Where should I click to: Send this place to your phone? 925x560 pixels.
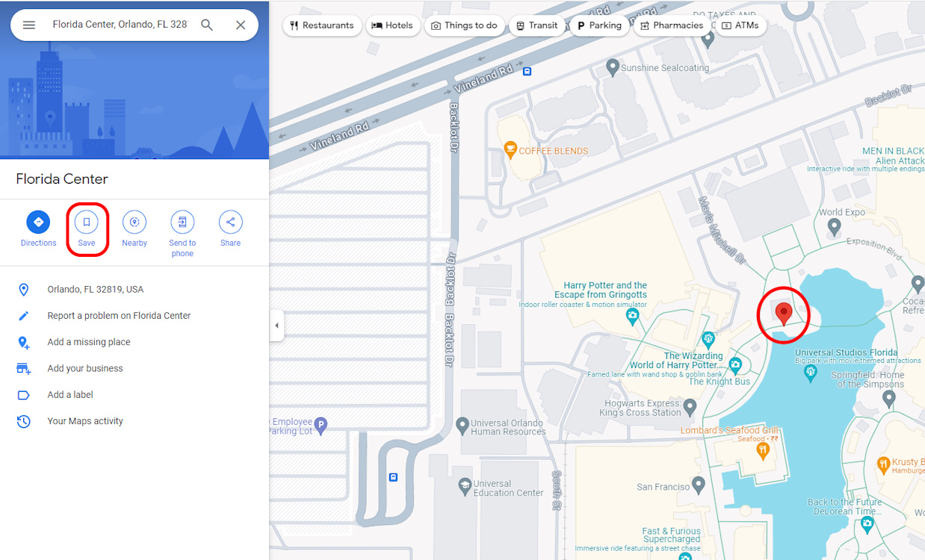(182, 222)
